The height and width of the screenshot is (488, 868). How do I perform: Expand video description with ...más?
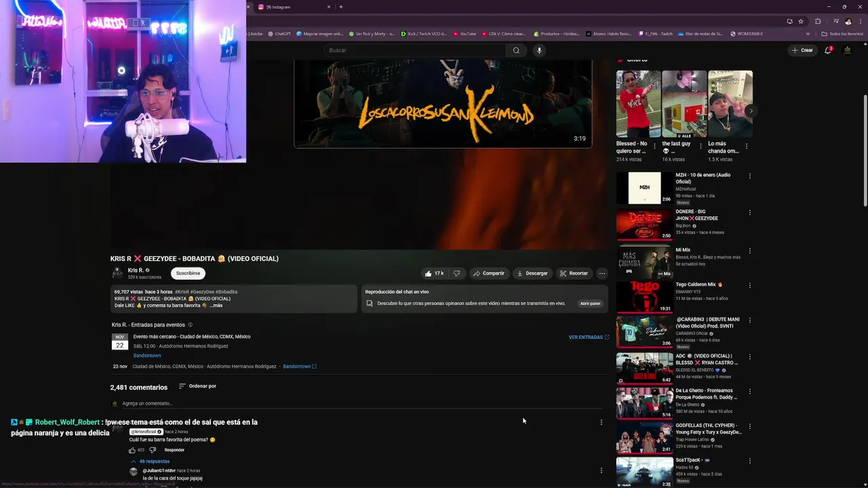click(x=216, y=306)
